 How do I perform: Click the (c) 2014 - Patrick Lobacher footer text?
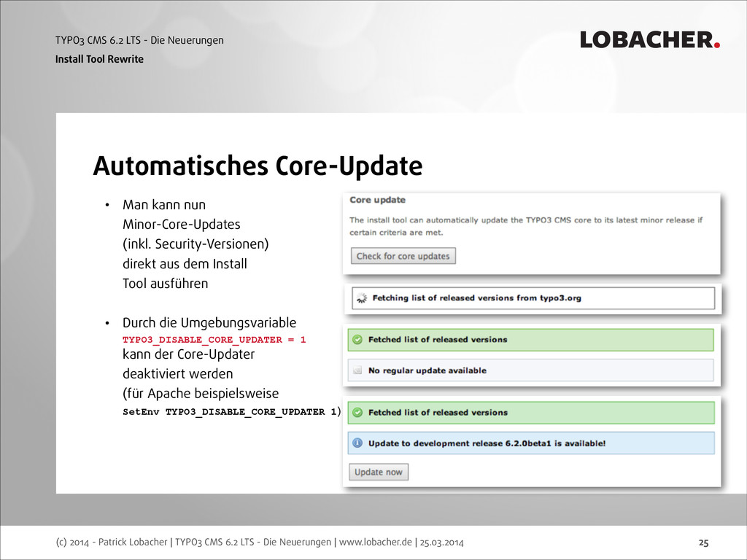pyautogui.click(x=112, y=542)
